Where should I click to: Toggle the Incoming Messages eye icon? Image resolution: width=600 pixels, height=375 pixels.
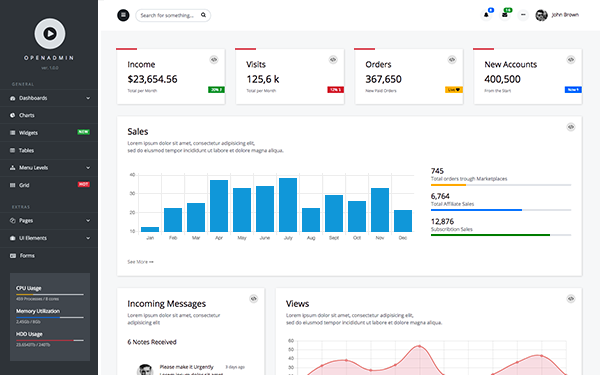point(254,299)
